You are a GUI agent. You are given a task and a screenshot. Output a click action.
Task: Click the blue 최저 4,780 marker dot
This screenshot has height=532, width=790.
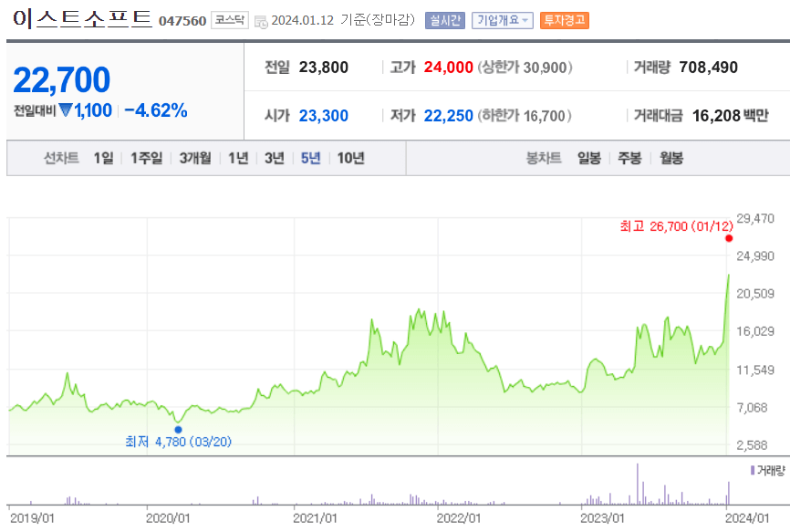point(179,430)
